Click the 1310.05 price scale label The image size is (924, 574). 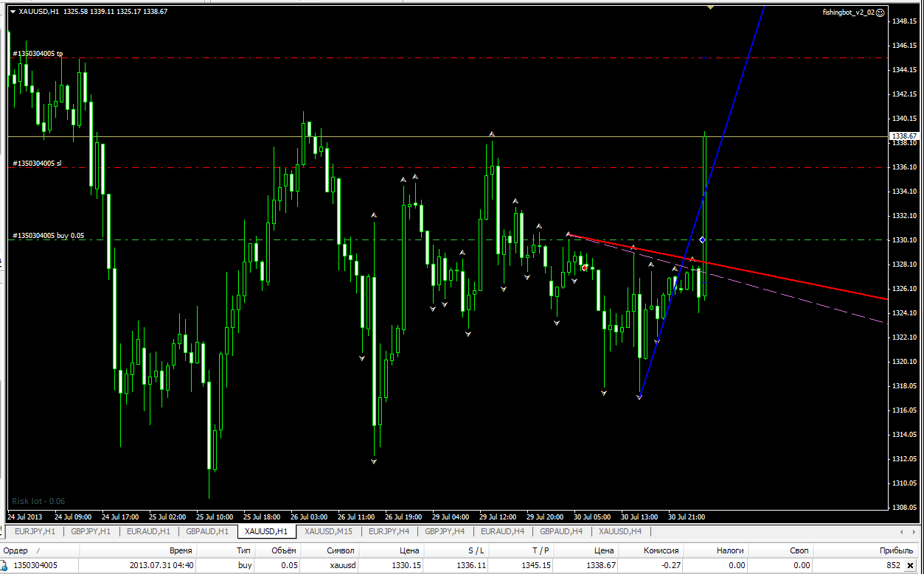tap(903, 483)
